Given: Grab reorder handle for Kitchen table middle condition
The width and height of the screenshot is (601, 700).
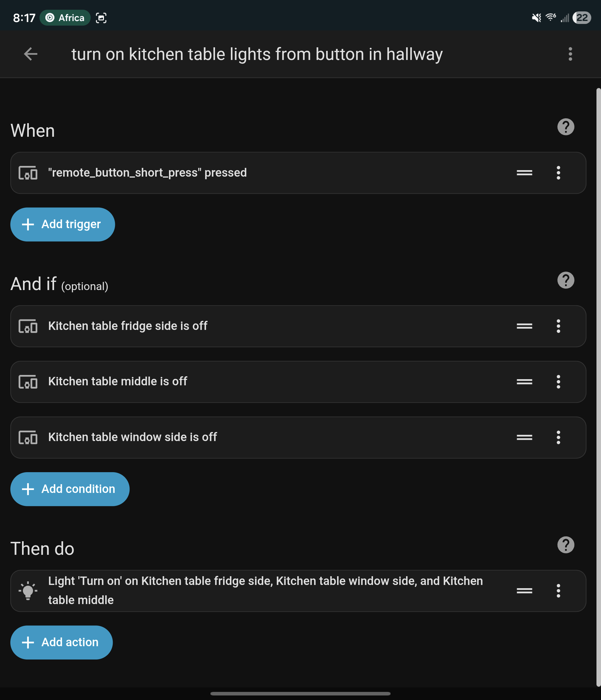Looking at the screenshot, I should [524, 381].
